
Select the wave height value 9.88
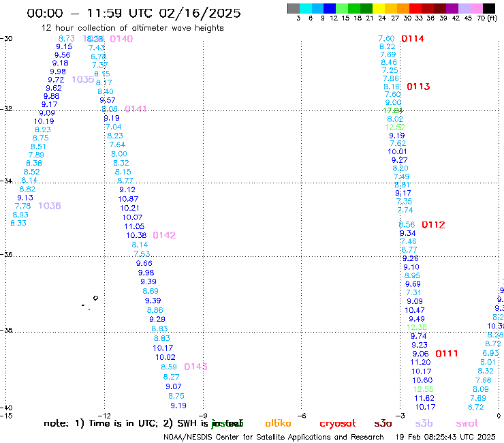click(52, 96)
